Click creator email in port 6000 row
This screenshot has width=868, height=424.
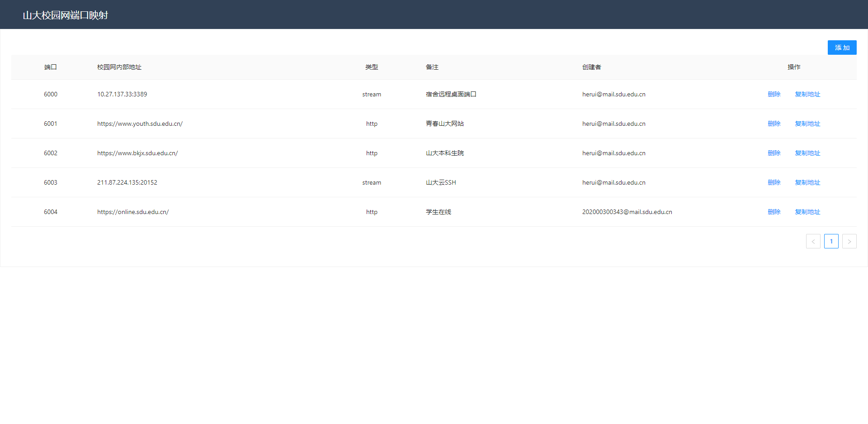click(614, 94)
